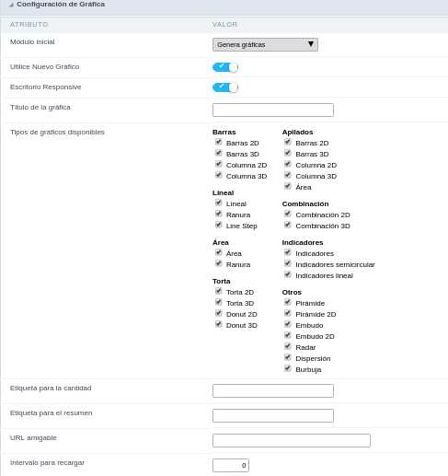Image resolution: width=448 pixels, height=476 pixels.
Task: Uncheck Indicadores semicircular checkbox
Action: pyautogui.click(x=287, y=263)
